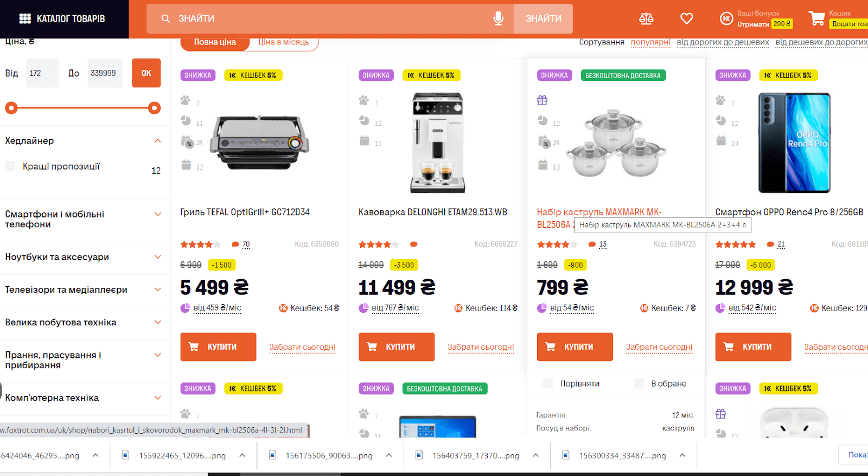Click the star rating of TEFAL OptiGrill

(x=201, y=245)
